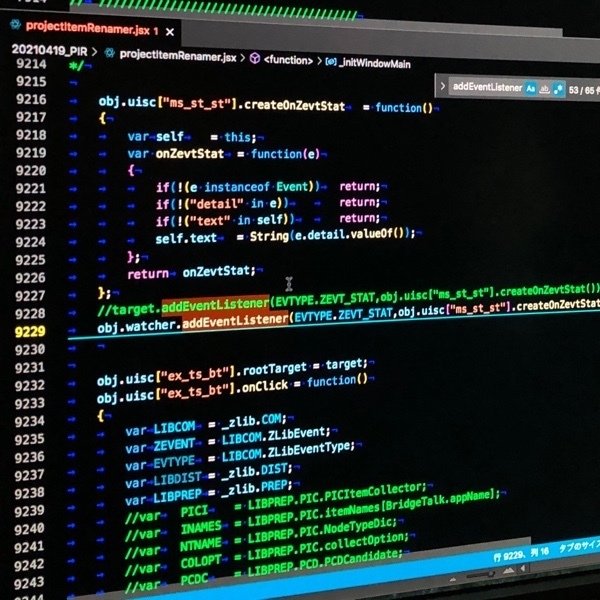Open the 20210419_PIR breadcrumb folder
Image resolution: width=600 pixels, height=600 pixels.
pyautogui.click(x=49, y=50)
